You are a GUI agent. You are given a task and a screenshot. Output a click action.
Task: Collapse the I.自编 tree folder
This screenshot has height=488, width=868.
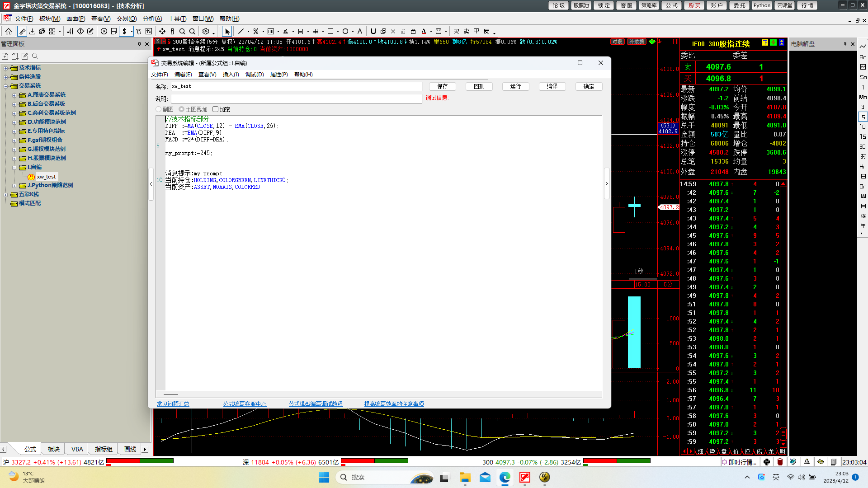pyautogui.click(x=14, y=168)
